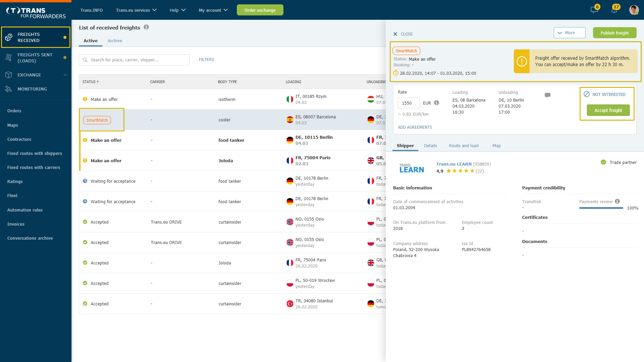Screen dimensions: 644x362
Task: Click the info icon next to EUR rate
Action: tap(436, 103)
